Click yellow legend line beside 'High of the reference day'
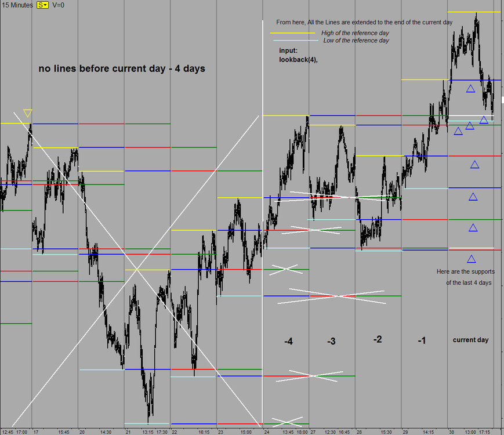Viewport: 504px width, 435px height. [x=292, y=33]
